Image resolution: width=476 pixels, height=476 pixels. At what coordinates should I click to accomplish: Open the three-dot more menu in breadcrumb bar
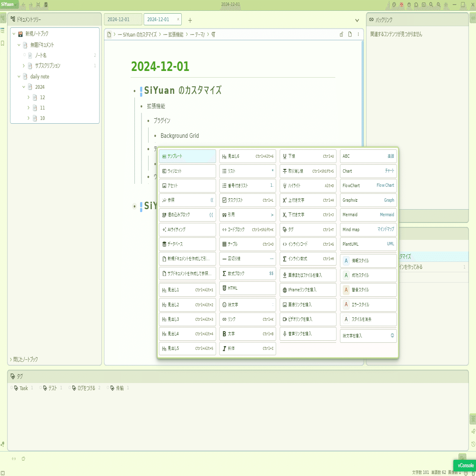(358, 34)
